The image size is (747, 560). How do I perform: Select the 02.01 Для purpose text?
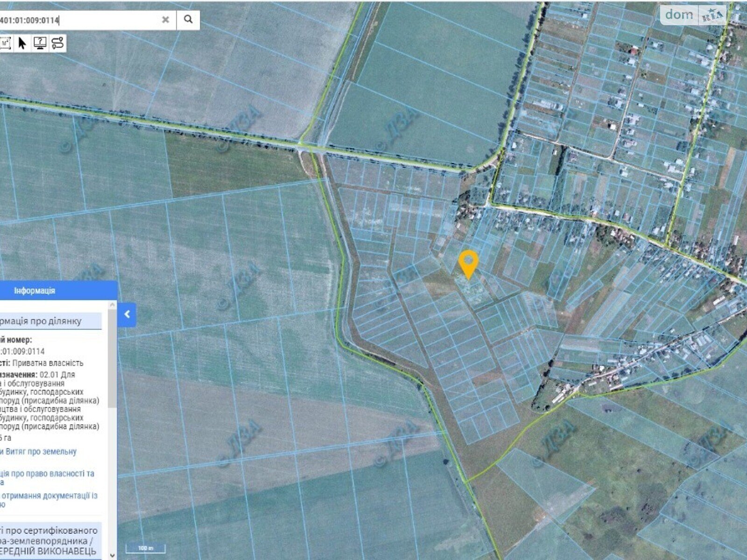[x=57, y=374]
